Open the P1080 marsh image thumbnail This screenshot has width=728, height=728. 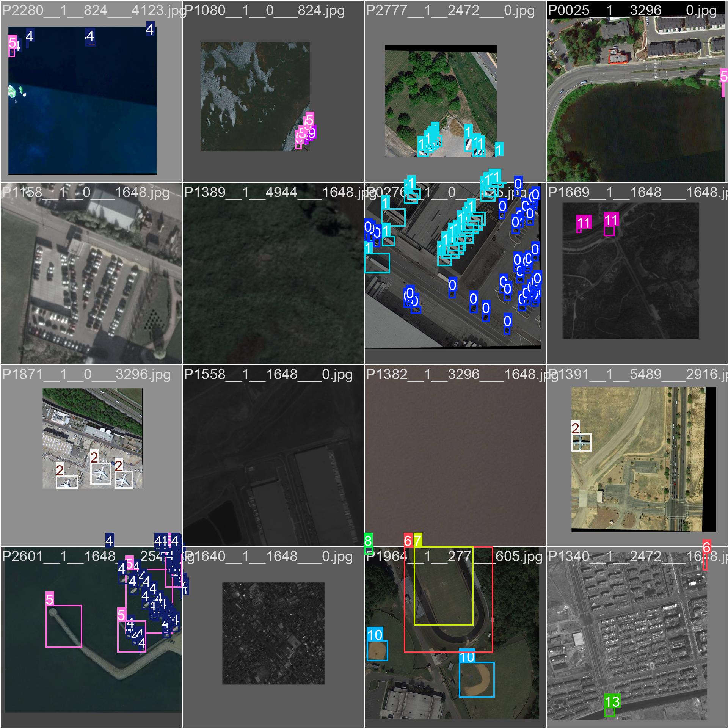(x=255, y=96)
